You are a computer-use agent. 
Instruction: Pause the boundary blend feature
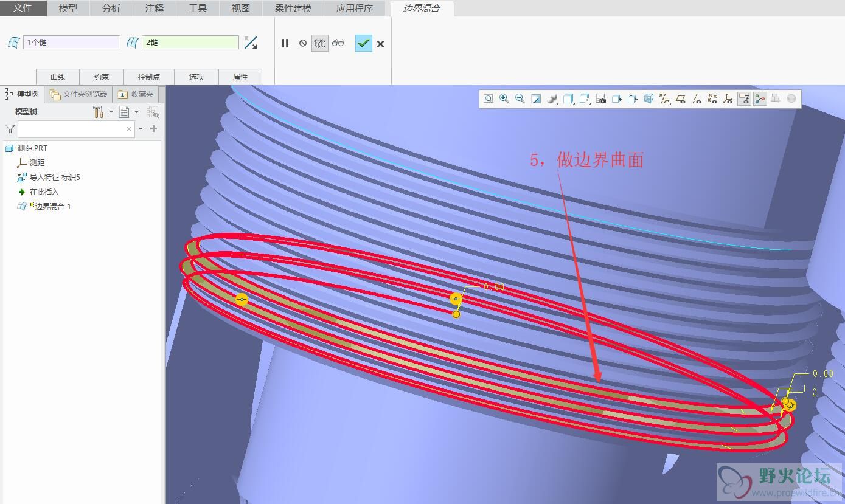click(285, 43)
